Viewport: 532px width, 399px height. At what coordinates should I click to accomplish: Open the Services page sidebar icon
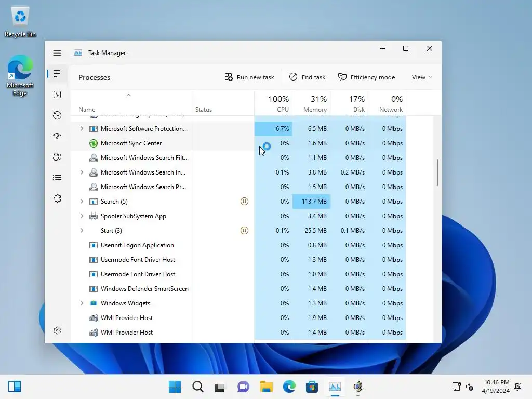point(57,198)
